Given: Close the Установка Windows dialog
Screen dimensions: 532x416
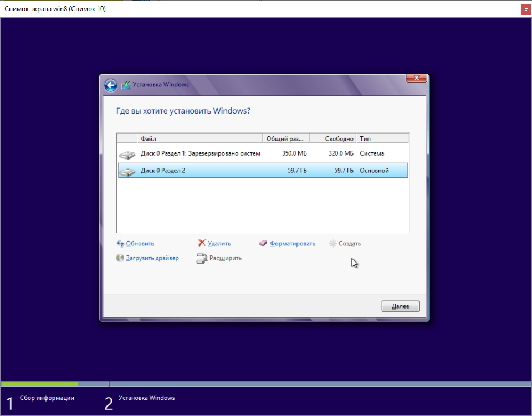Looking at the screenshot, I should pos(416,78).
